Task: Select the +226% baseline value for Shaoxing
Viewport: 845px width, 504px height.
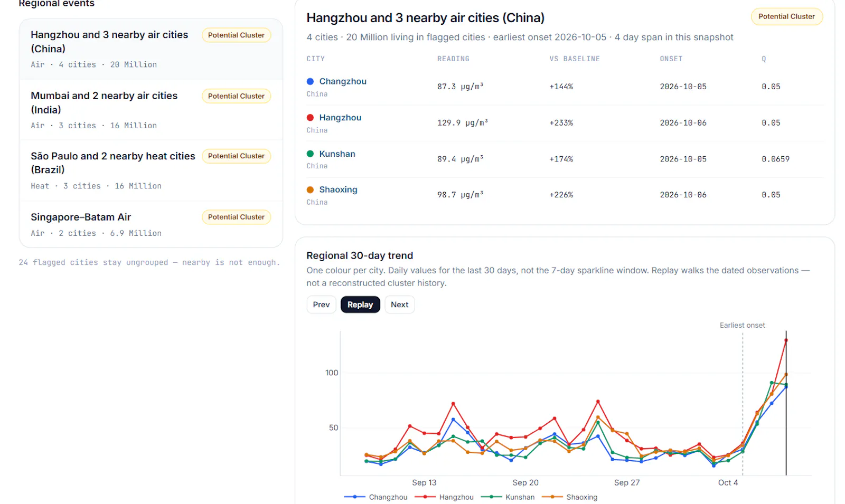Action: (x=561, y=195)
